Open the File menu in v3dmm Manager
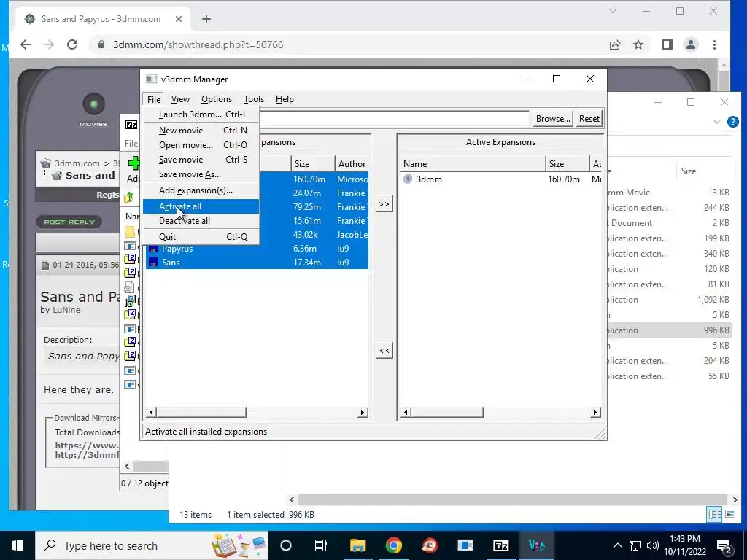Image resolution: width=747 pixels, height=560 pixels. point(153,99)
